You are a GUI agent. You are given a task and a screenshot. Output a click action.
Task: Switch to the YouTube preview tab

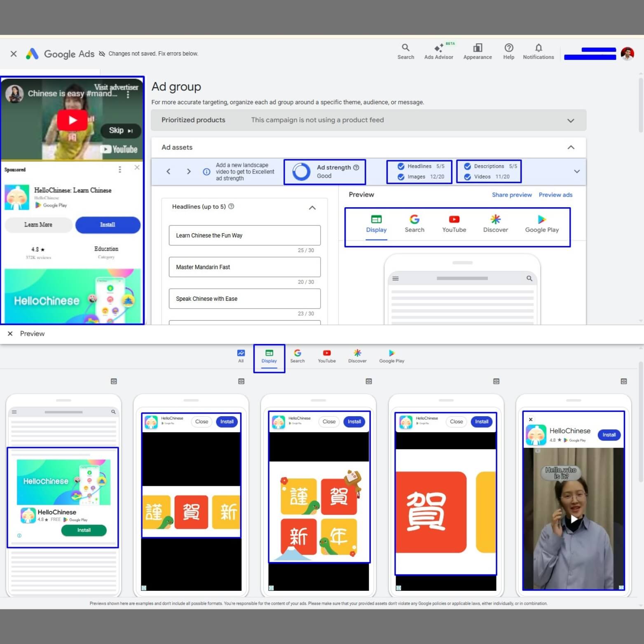454,224
